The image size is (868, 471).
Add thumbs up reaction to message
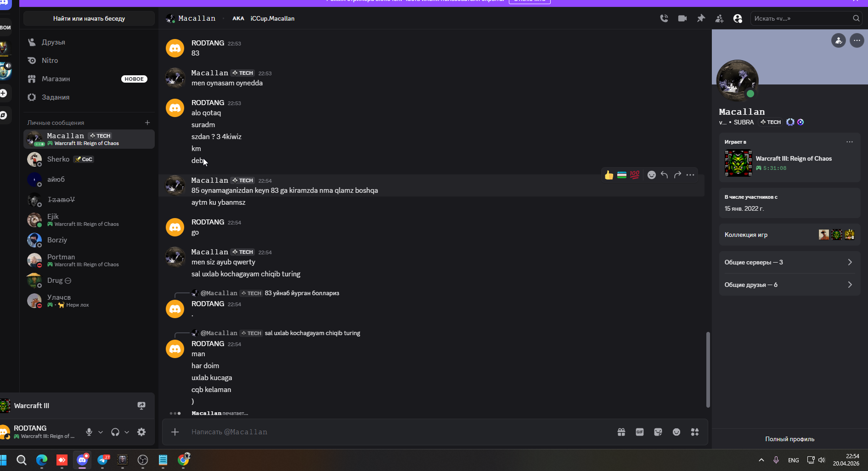(x=609, y=175)
